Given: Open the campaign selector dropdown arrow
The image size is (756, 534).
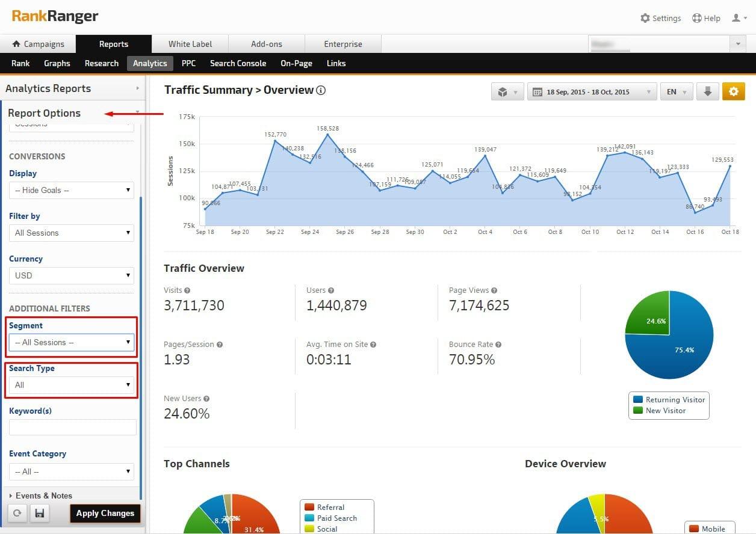Looking at the screenshot, I should pyautogui.click(x=738, y=44).
